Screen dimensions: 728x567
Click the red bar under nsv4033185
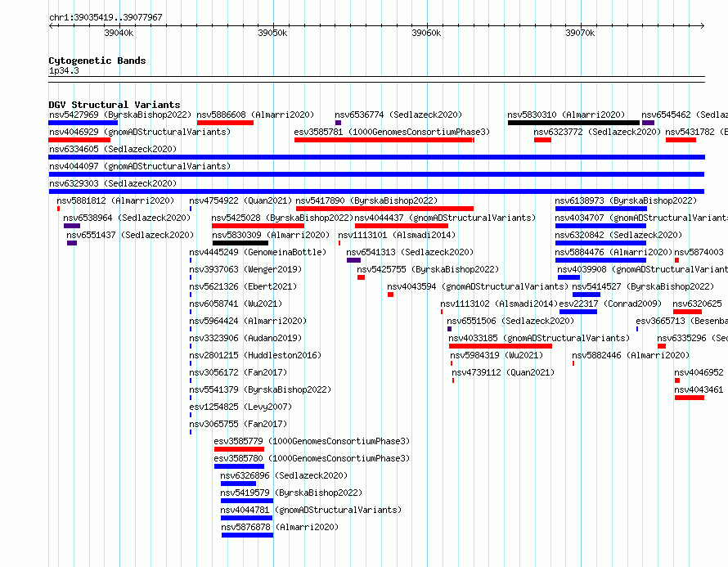501,346
